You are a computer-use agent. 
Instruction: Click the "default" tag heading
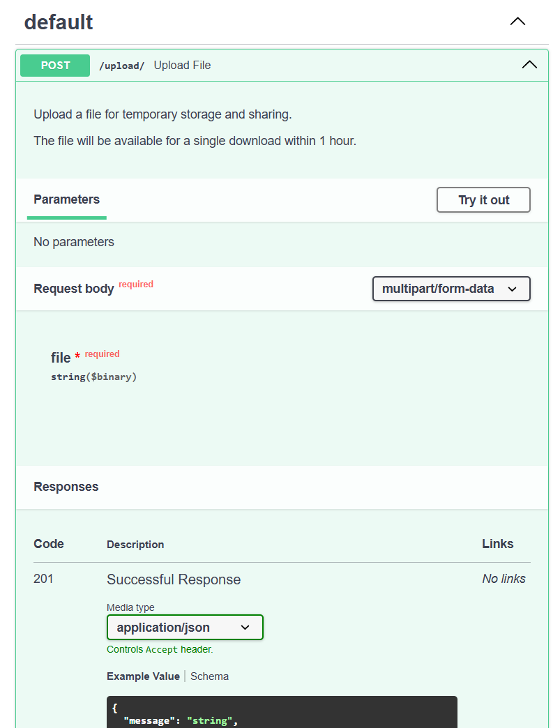(x=59, y=22)
